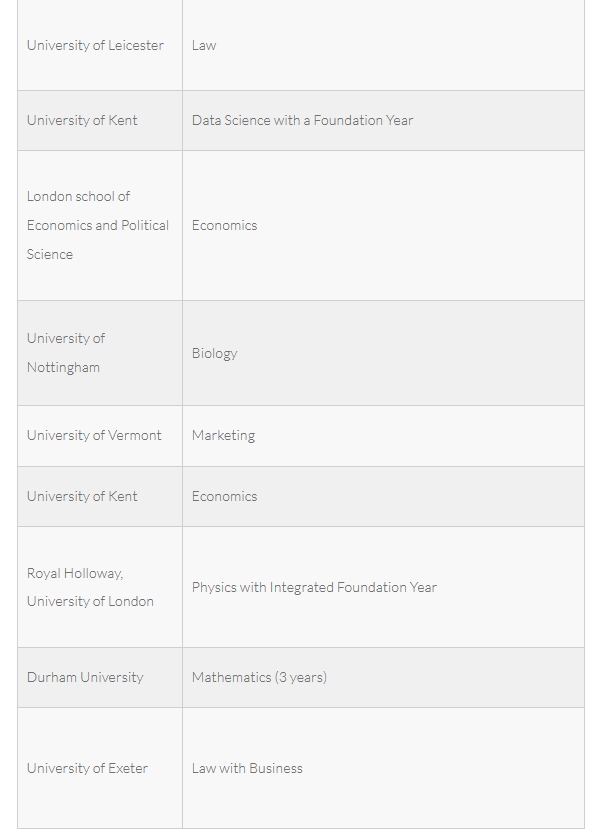The height and width of the screenshot is (837, 606).
Task: Click the word Political in London school cell
Action: tap(145, 225)
